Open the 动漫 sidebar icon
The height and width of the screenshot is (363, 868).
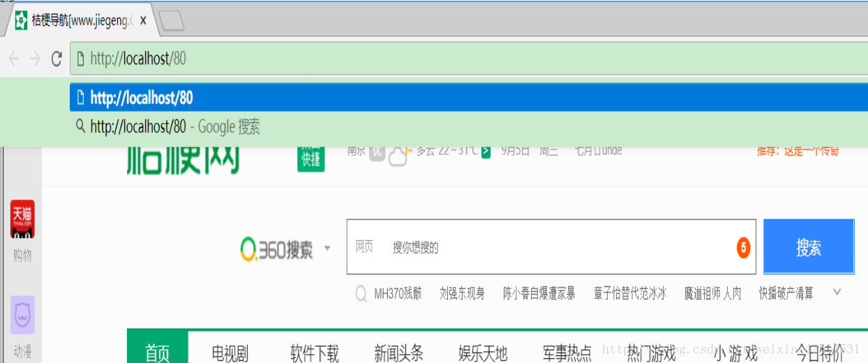point(22,315)
